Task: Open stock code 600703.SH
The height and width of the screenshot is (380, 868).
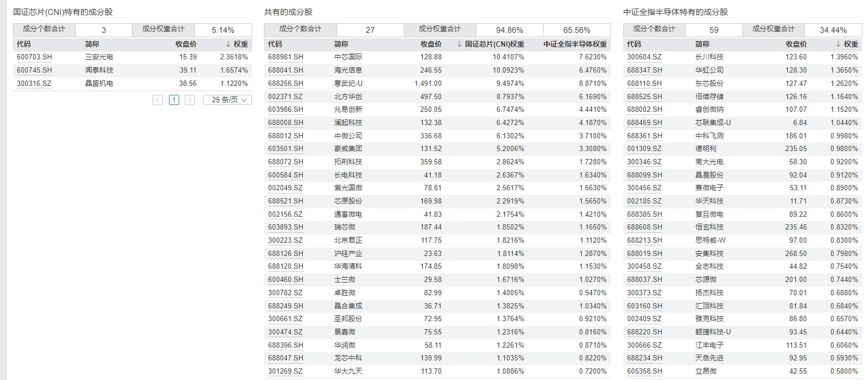Action: [x=34, y=57]
